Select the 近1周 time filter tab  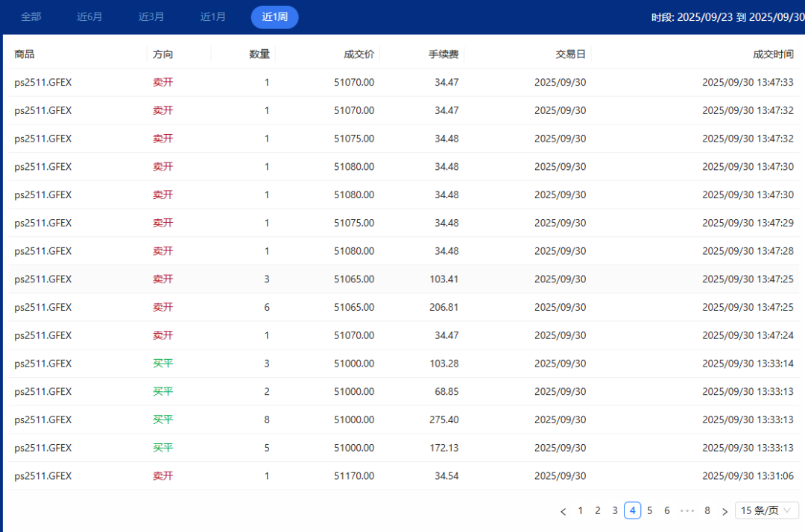pyautogui.click(x=274, y=17)
